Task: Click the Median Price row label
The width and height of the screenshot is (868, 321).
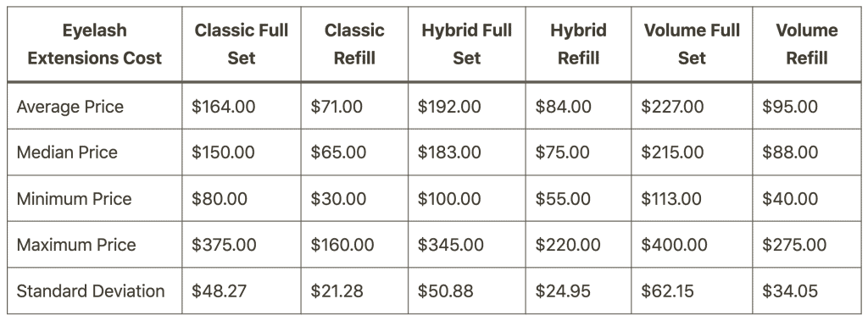Action: click(x=67, y=152)
